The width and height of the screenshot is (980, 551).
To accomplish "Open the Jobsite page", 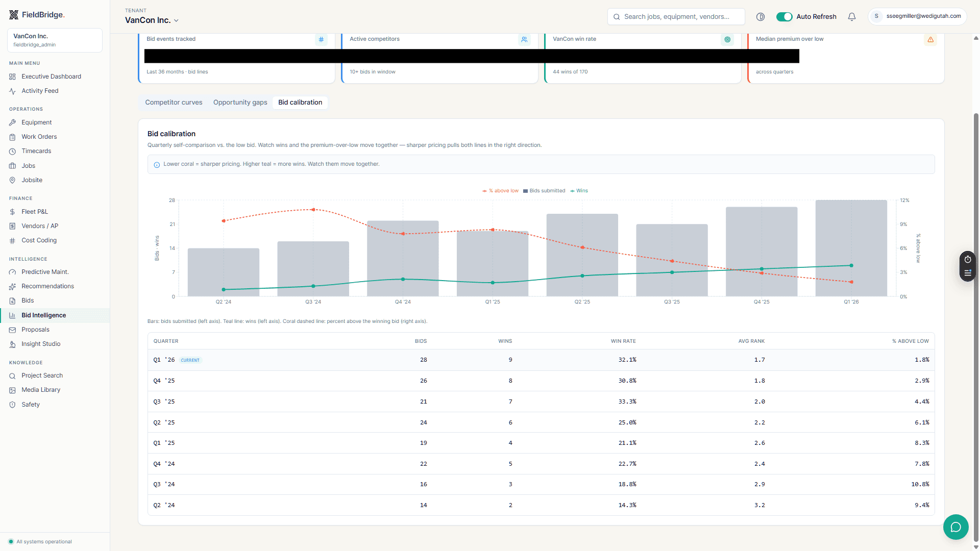I will [32, 180].
